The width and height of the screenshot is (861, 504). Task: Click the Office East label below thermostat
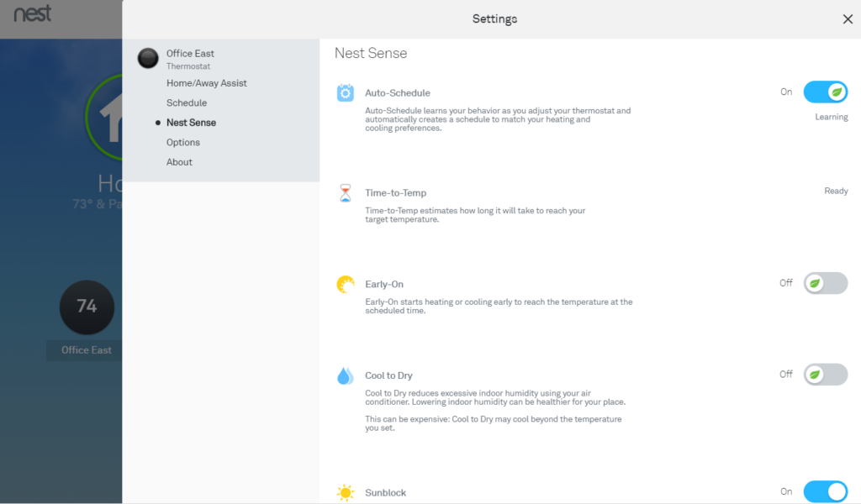(87, 350)
